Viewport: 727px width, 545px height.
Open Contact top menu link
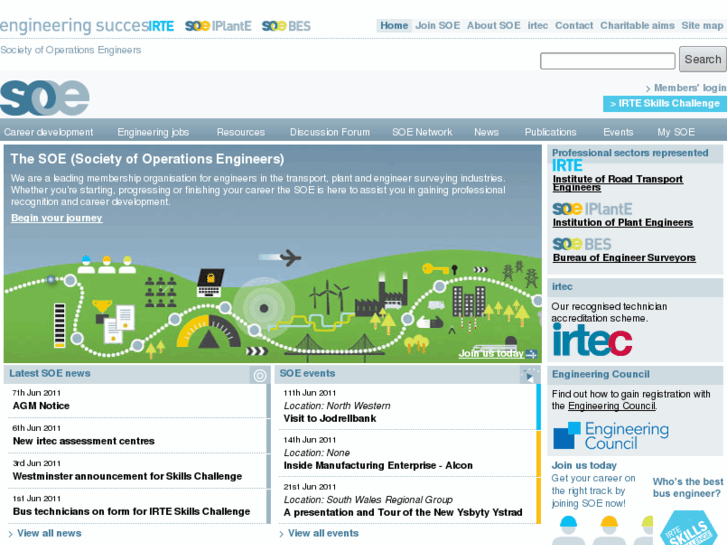(x=574, y=26)
